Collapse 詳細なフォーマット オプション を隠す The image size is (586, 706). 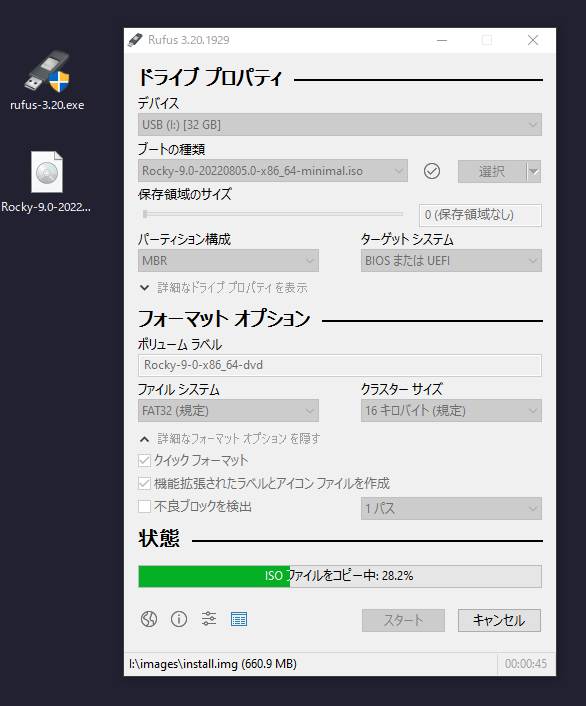pyautogui.click(x=230, y=439)
